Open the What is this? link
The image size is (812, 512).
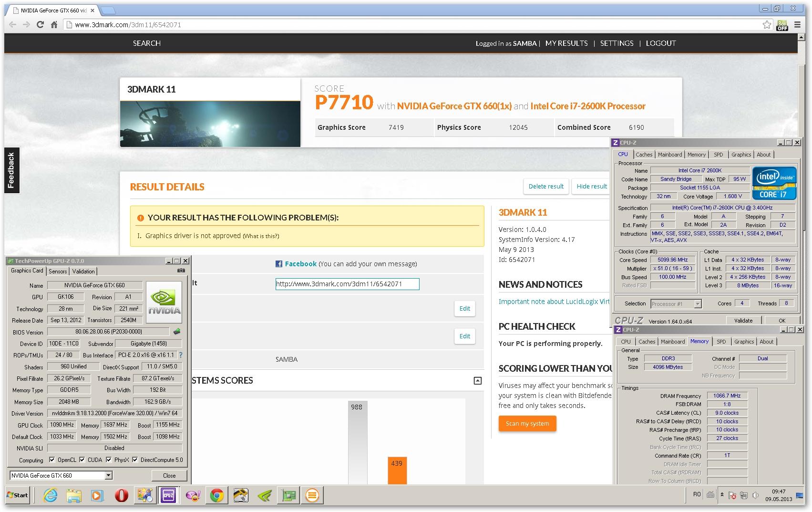pos(261,236)
